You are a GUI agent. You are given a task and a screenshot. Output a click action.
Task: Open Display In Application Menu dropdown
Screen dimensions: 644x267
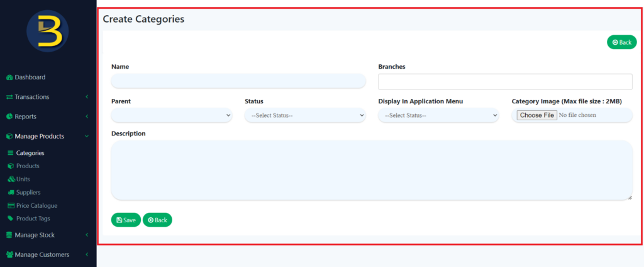click(x=438, y=115)
